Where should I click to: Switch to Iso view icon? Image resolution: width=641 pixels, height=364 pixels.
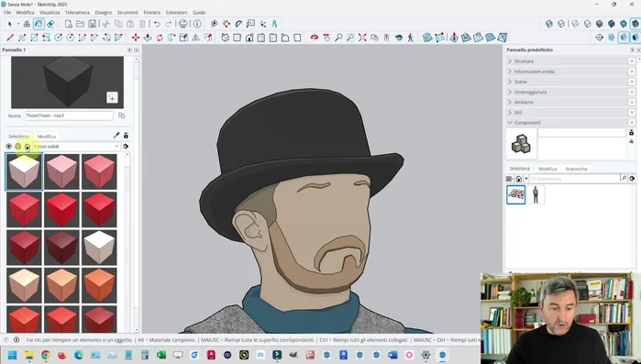tap(226, 38)
